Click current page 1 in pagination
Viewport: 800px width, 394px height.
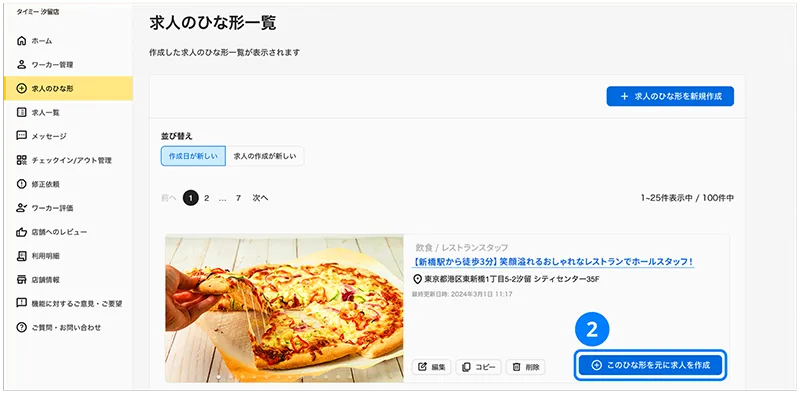tap(191, 198)
